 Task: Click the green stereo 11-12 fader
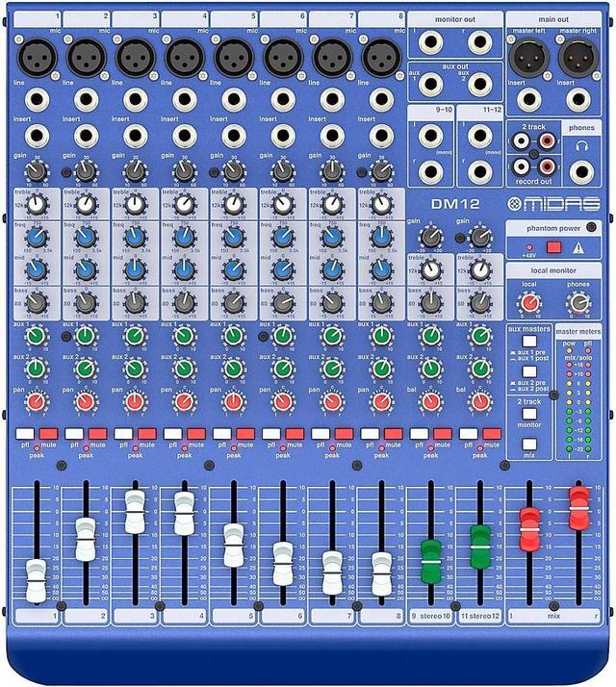click(x=479, y=547)
